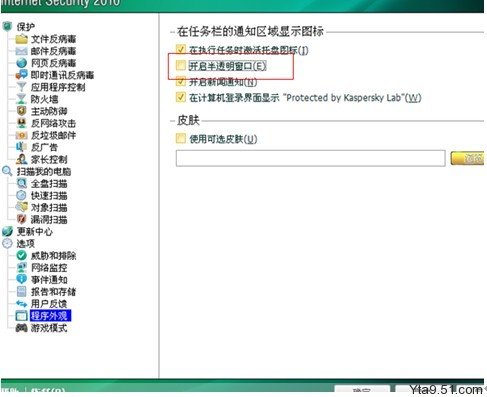
Task: Disable the Protected by Kaspersky Lab checkbox
Action: tap(181, 97)
